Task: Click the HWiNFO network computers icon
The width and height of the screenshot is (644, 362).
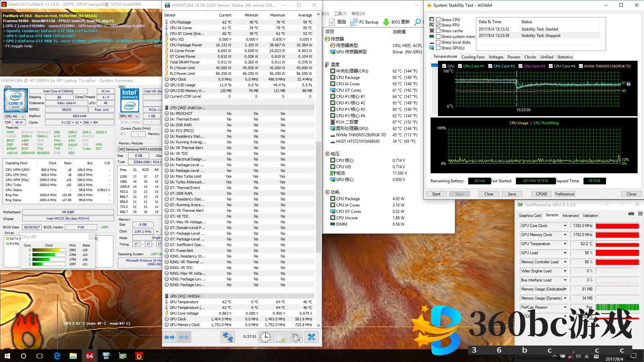Action: pyautogui.click(x=228, y=337)
